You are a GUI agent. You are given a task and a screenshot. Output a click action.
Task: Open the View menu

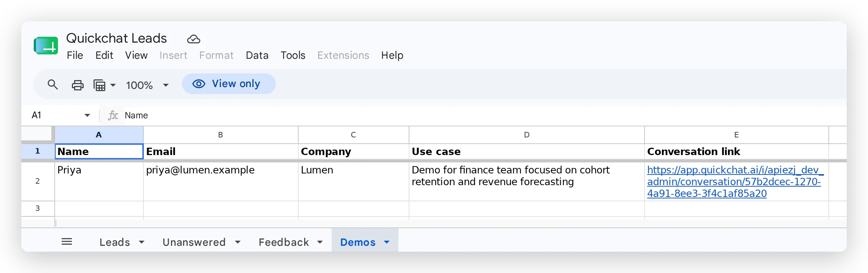[136, 55]
